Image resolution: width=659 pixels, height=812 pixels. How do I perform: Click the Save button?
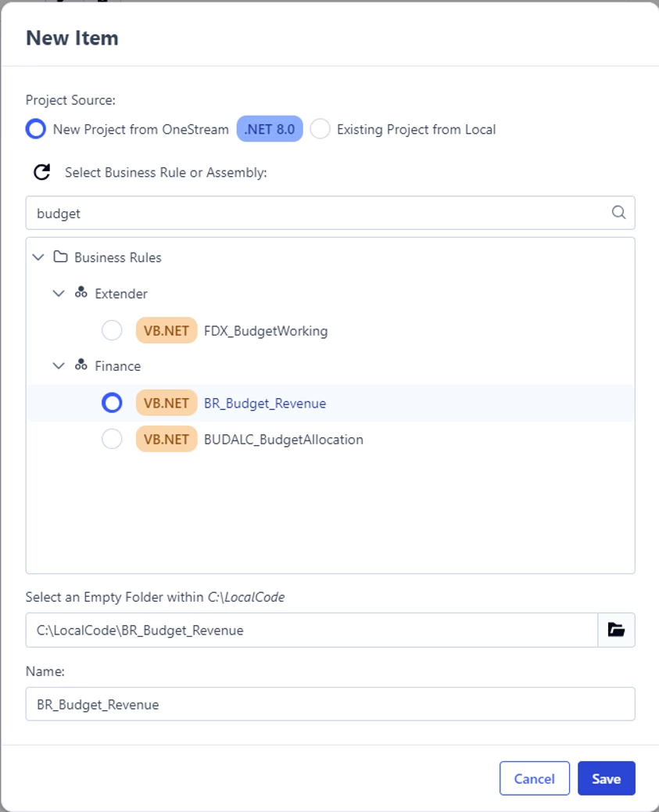coord(606,778)
